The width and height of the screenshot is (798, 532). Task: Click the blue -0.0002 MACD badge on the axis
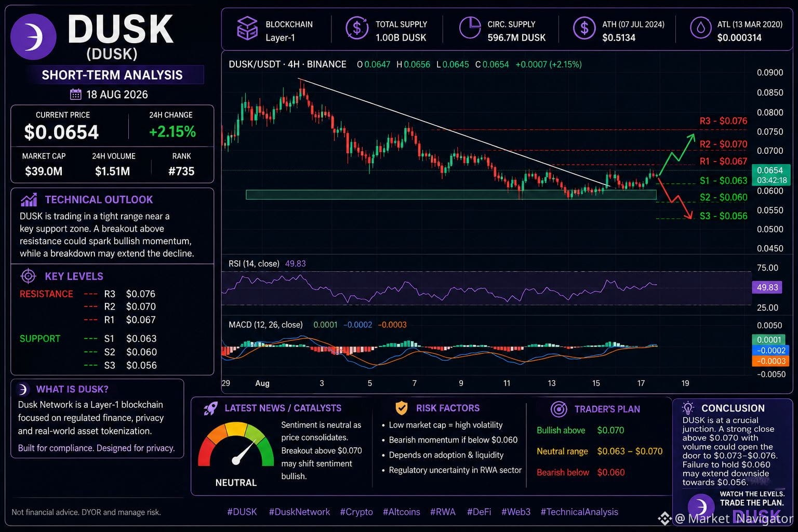[770, 350]
